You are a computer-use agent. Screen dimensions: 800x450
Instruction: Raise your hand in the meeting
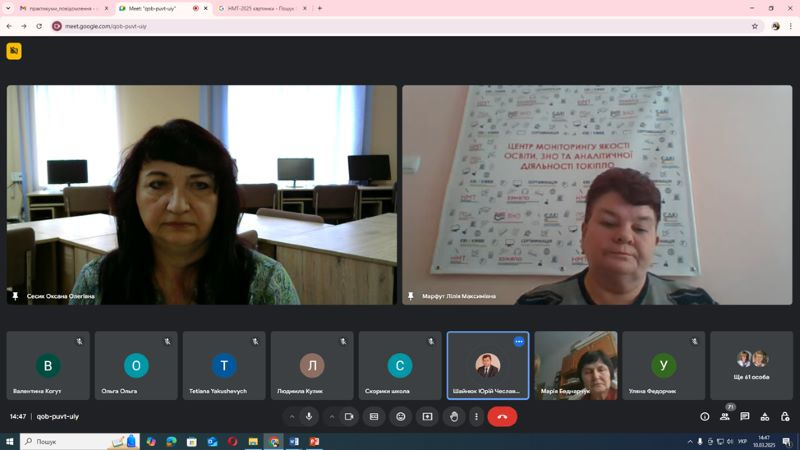(454, 416)
